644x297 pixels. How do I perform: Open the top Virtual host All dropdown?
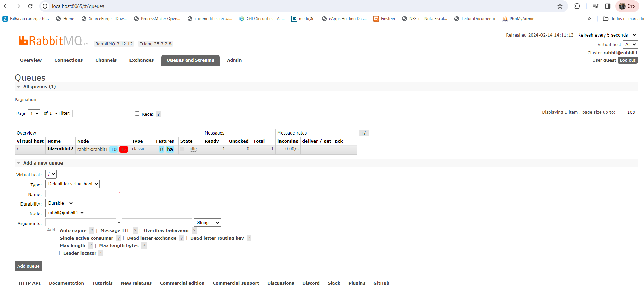click(630, 44)
